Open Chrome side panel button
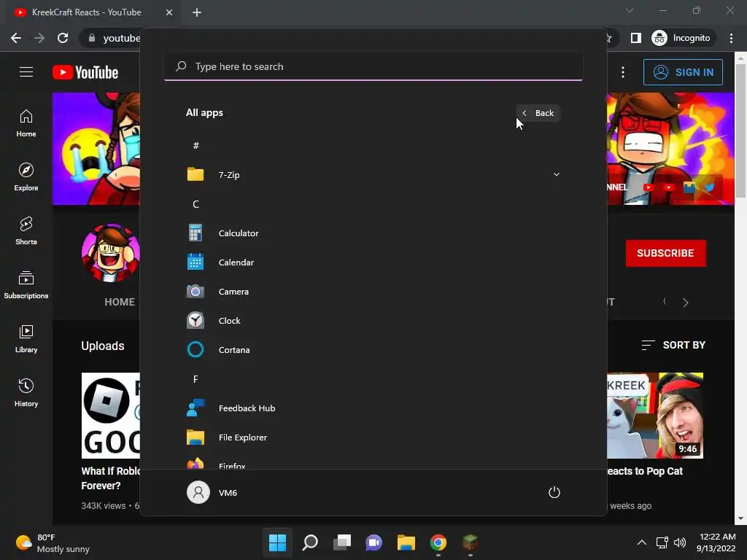 tap(635, 38)
